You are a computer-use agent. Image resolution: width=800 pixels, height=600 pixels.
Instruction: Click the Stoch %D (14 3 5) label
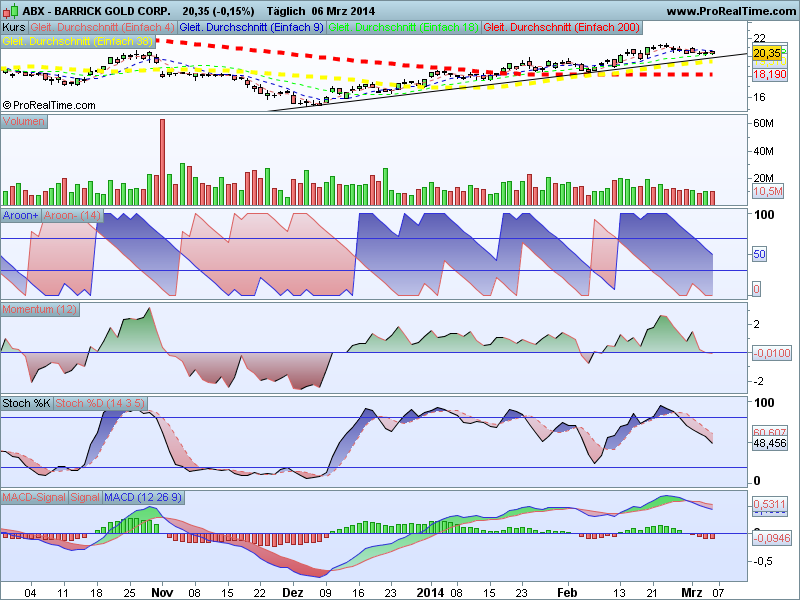pos(100,403)
